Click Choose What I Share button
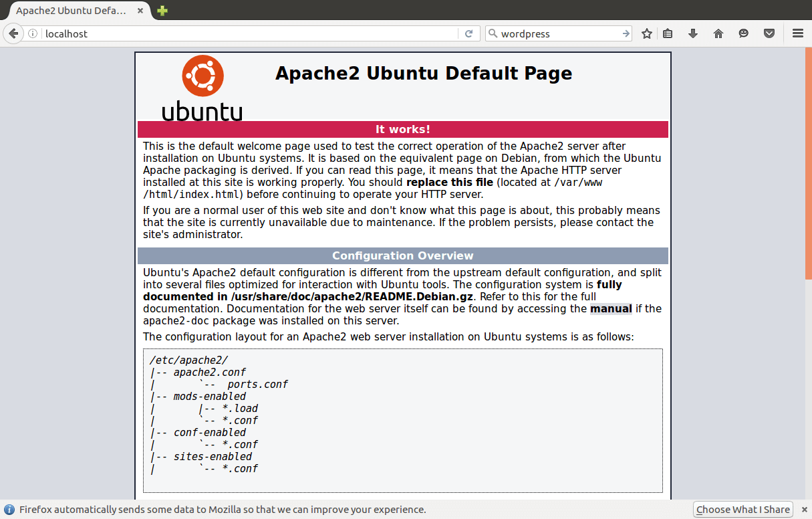Image resolution: width=812 pixels, height=519 pixels. (742, 510)
